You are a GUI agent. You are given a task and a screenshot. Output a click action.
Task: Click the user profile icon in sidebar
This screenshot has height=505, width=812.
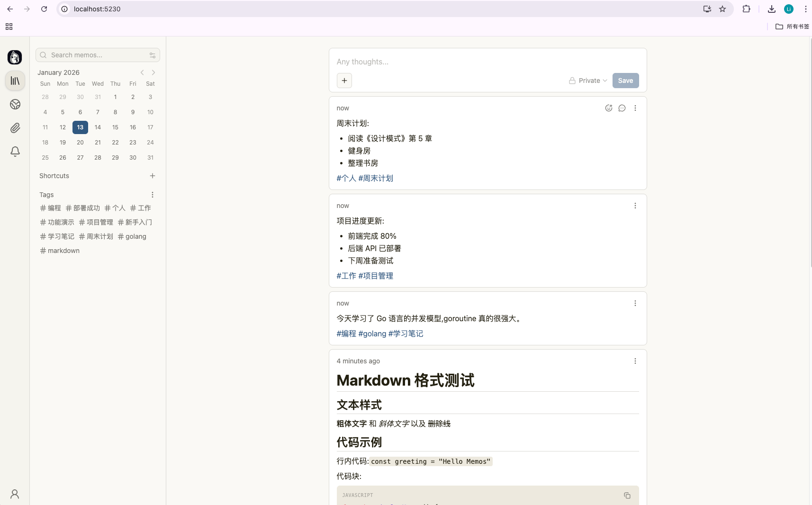point(15,494)
